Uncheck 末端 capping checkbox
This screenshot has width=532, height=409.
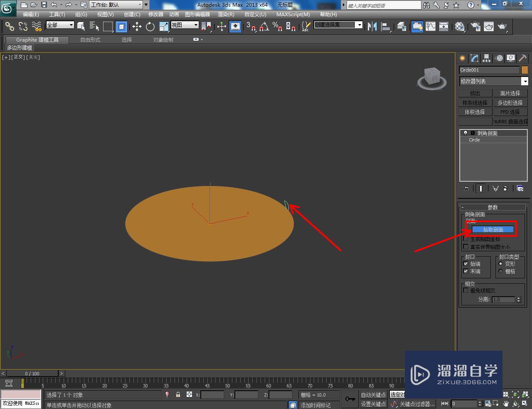click(x=465, y=271)
